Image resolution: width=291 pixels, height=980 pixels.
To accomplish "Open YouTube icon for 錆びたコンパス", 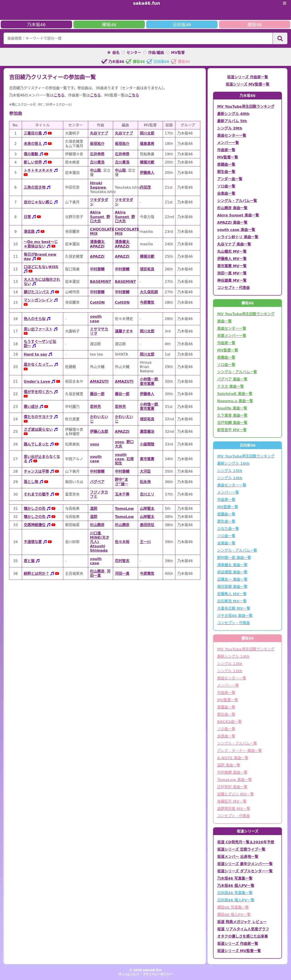I will point(57,292).
